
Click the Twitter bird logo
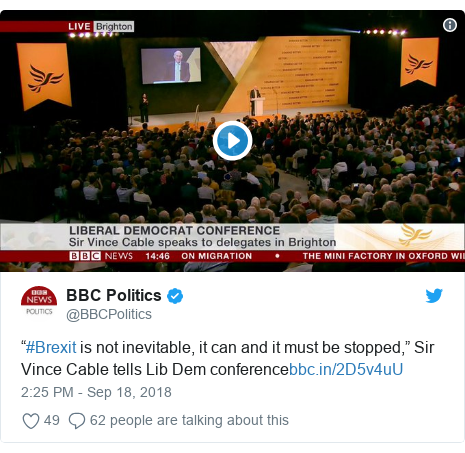point(434,296)
